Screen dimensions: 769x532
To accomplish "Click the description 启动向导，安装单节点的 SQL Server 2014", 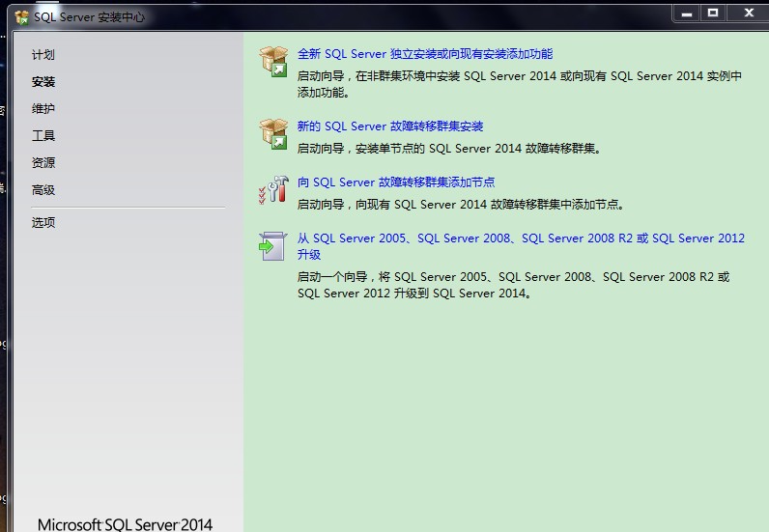I will [449, 149].
